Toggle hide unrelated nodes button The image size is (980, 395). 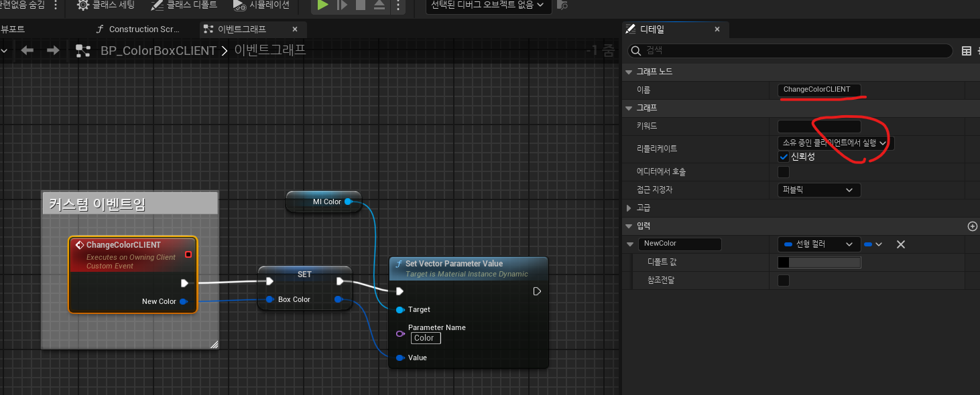[x=23, y=5]
